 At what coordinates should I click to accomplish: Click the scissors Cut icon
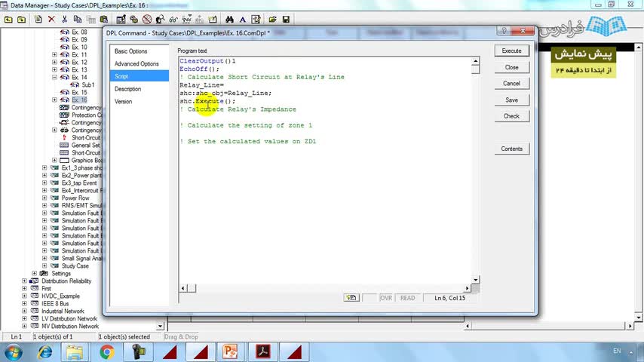65,20
